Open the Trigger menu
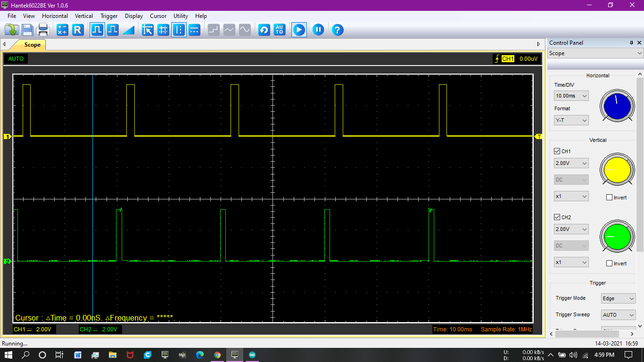The width and height of the screenshot is (644, 362). [x=109, y=16]
